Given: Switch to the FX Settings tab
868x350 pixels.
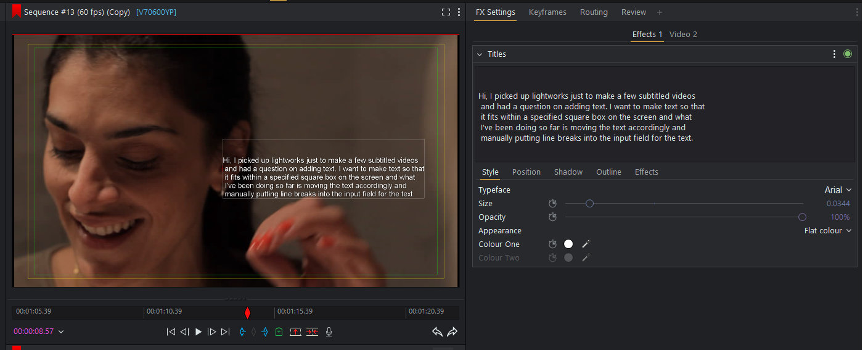Looking at the screenshot, I should pos(496,12).
